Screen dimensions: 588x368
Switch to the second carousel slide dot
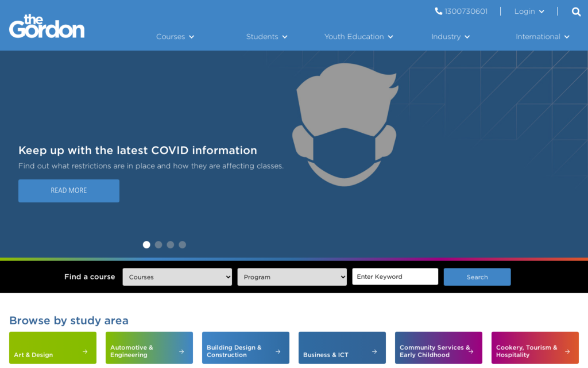(x=158, y=245)
